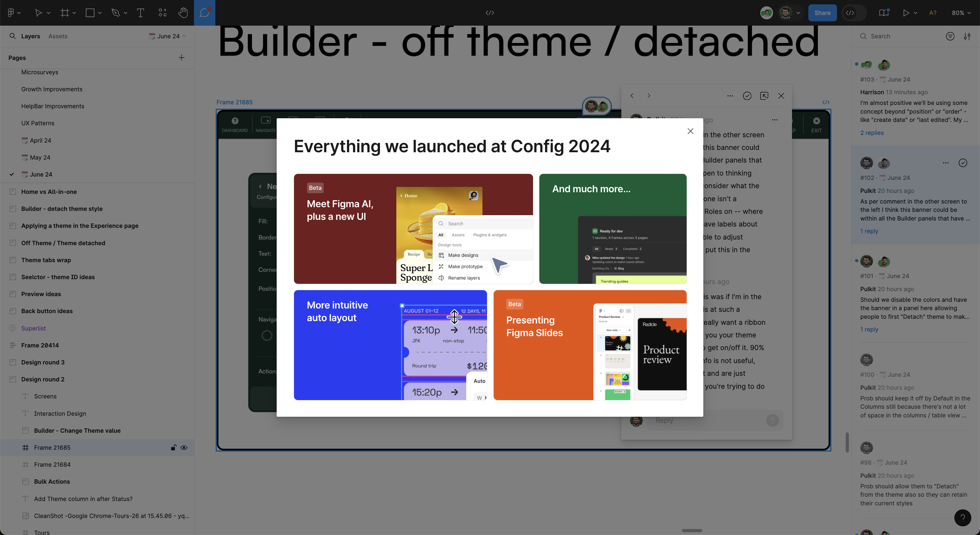Open the comments sort filter icon

click(950, 36)
